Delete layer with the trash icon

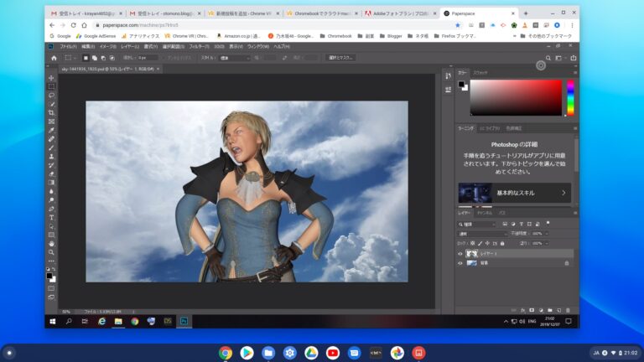pyautogui.click(x=568, y=310)
